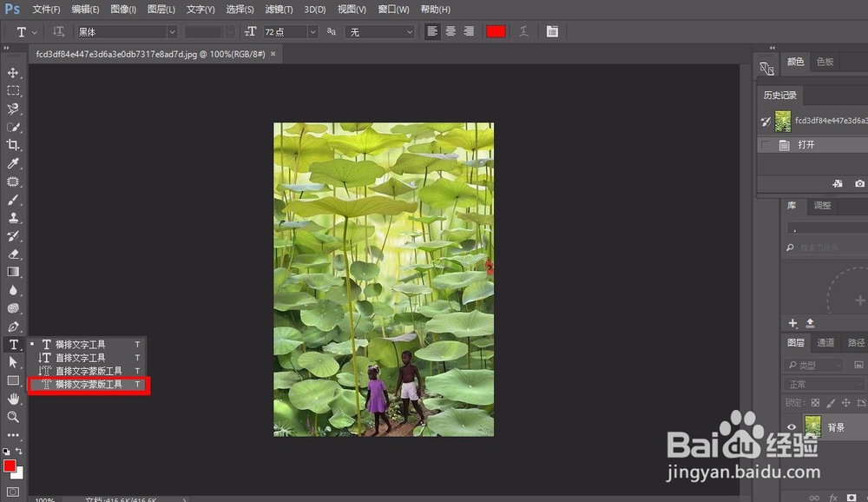
Task: Hide the 背景 layer with the eye icon
Action: point(792,426)
